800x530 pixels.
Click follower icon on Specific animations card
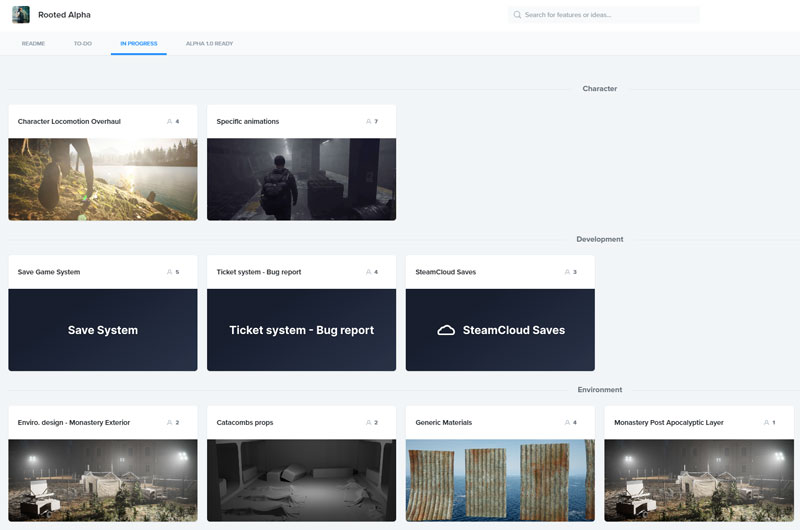369,122
